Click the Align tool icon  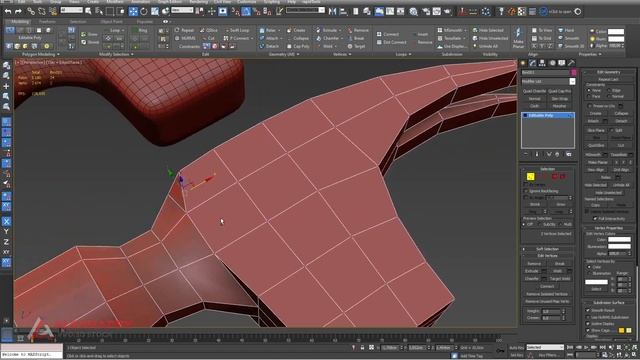coord(343,12)
